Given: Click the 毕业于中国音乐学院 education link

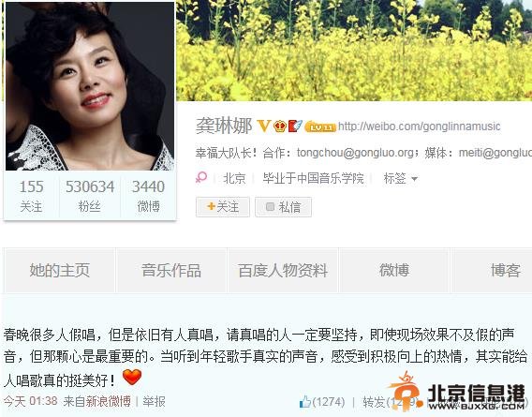Looking at the screenshot, I should click(x=313, y=178).
